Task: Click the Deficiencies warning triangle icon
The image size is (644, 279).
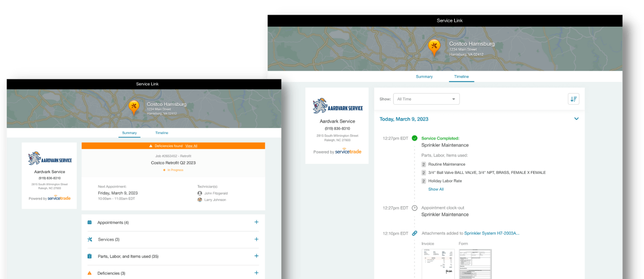Action: [90, 273]
